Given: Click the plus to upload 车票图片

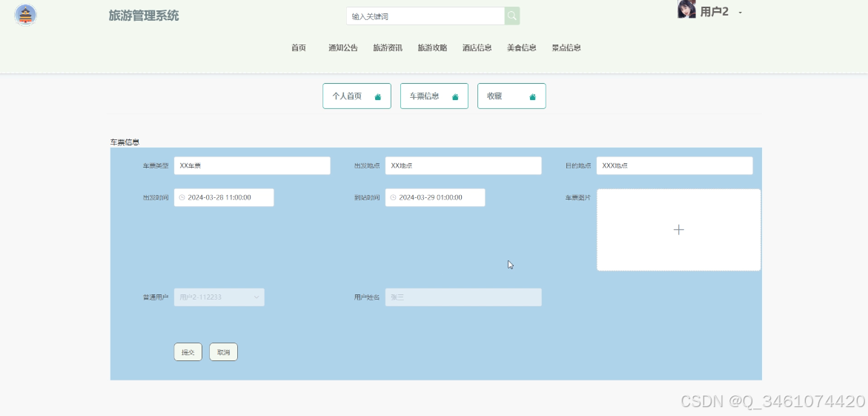Looking at the screenshot, I should tap(679, 230).
